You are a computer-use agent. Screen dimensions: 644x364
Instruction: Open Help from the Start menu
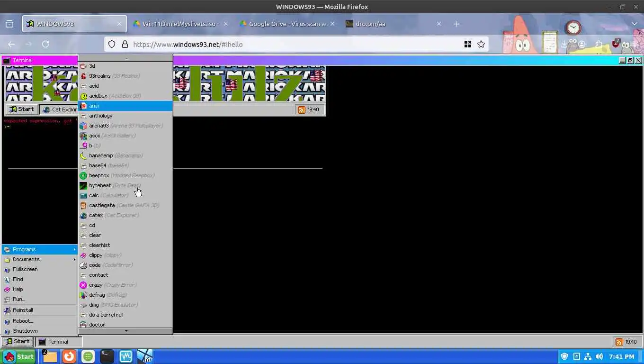pos(40,289)
